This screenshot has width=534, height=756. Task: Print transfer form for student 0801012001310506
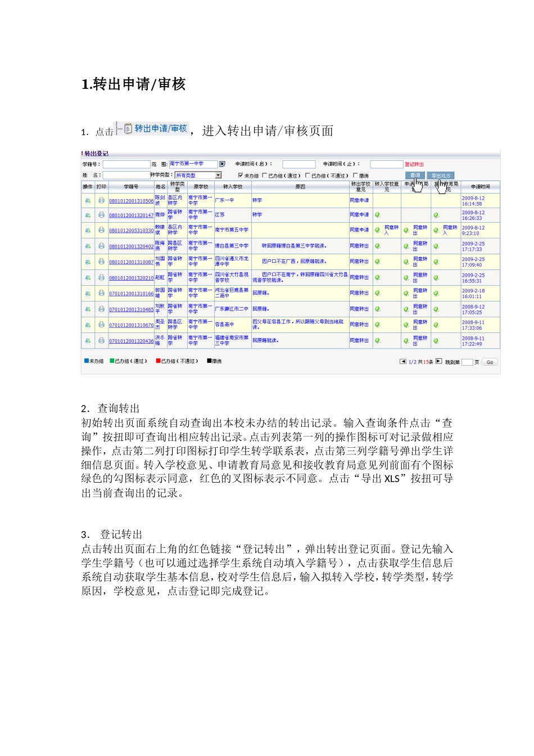click(101, 200)
